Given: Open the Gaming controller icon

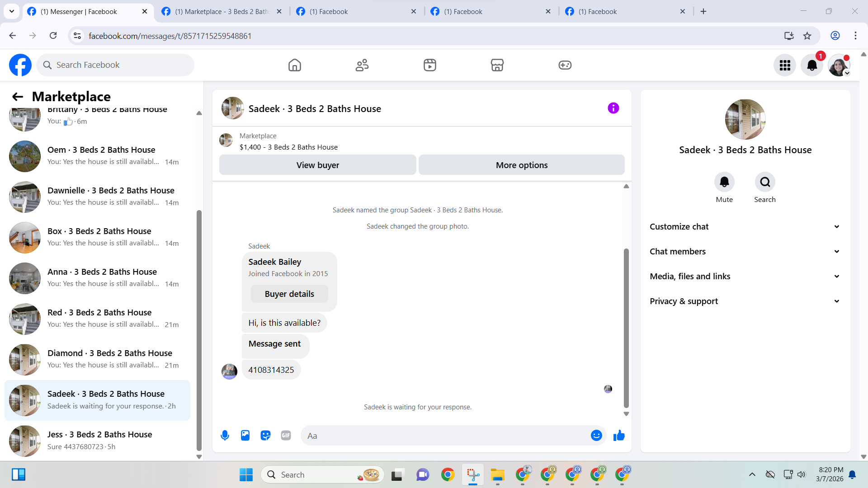Looking at the screenshot, I should tap(565, 65).
